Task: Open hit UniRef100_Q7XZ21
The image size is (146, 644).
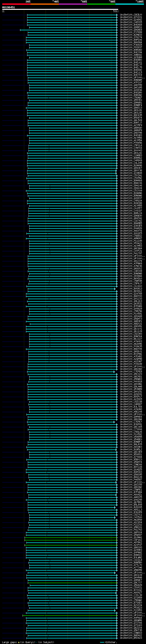Action: point(131,17)
